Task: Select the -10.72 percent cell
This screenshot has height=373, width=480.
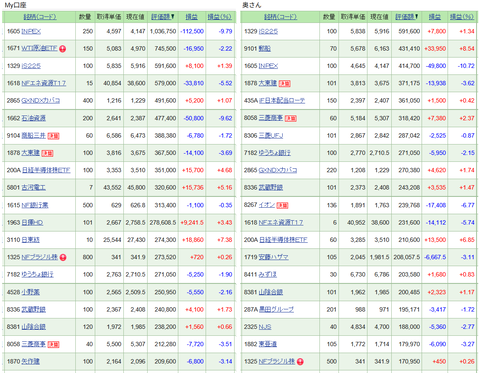Action: [466, 66]
